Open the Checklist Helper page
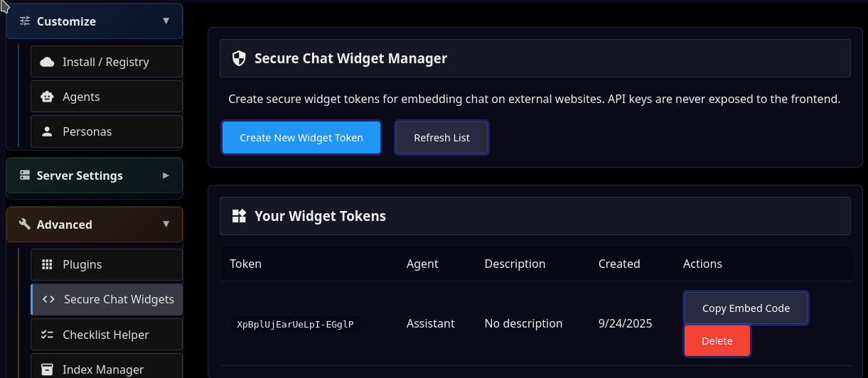The image size is (868, 378). point(107,335)
